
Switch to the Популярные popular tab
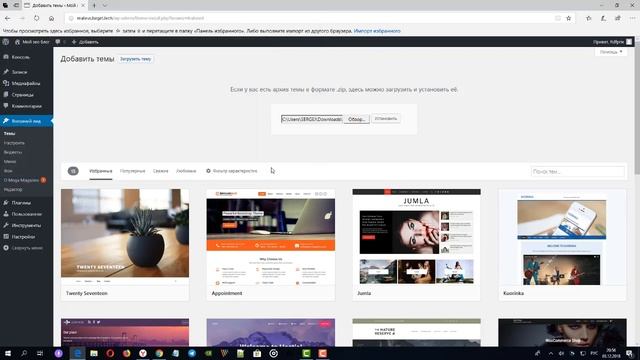[x=133, y=171]
